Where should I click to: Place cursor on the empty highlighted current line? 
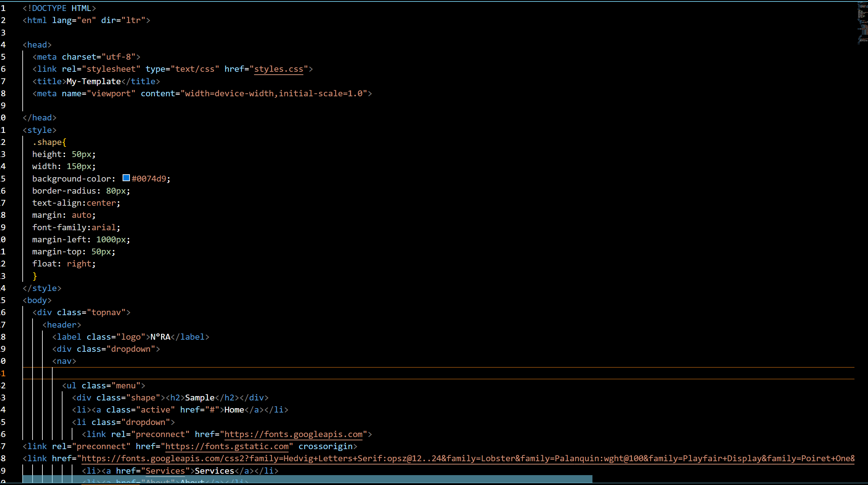pyautogui.click(x=438, y=373)
